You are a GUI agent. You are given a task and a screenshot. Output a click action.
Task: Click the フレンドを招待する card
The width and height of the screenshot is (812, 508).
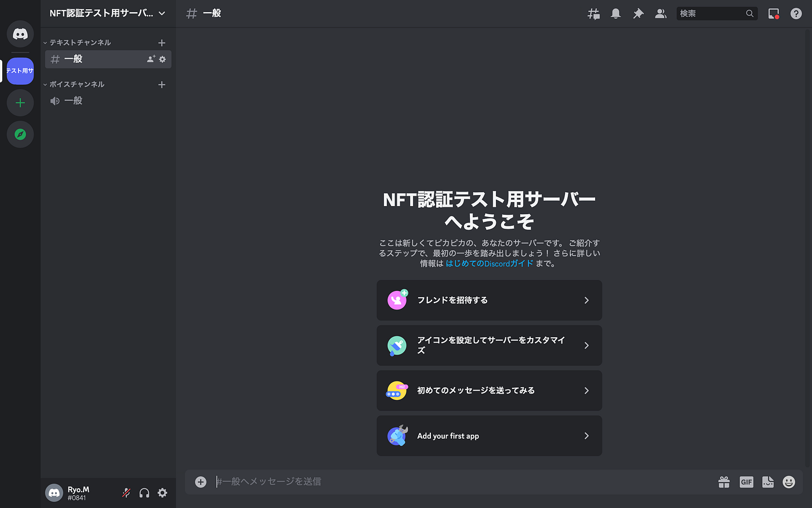pos(490,300)
